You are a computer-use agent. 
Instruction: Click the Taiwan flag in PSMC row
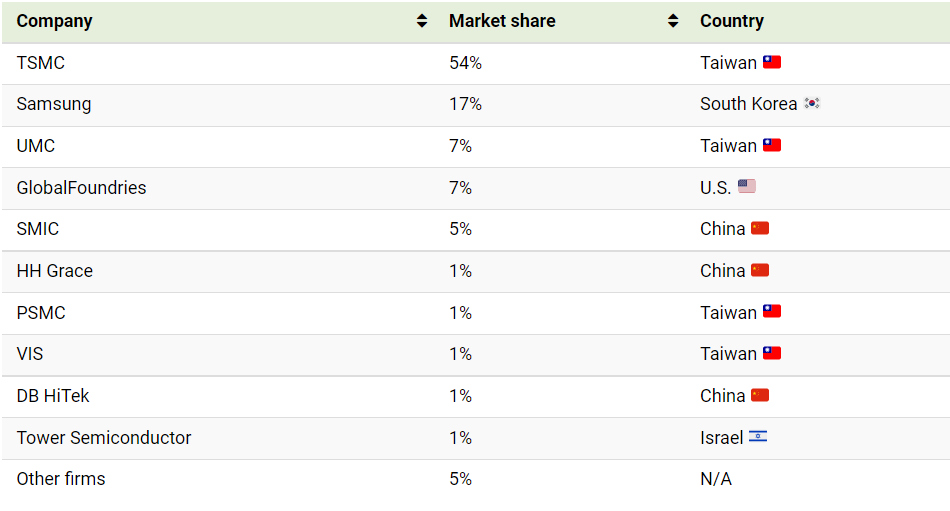771,312
